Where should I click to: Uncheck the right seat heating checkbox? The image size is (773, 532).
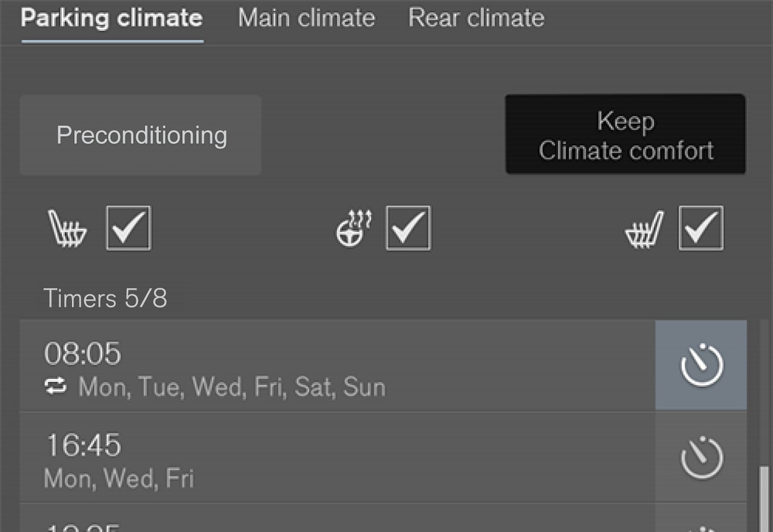701,228
